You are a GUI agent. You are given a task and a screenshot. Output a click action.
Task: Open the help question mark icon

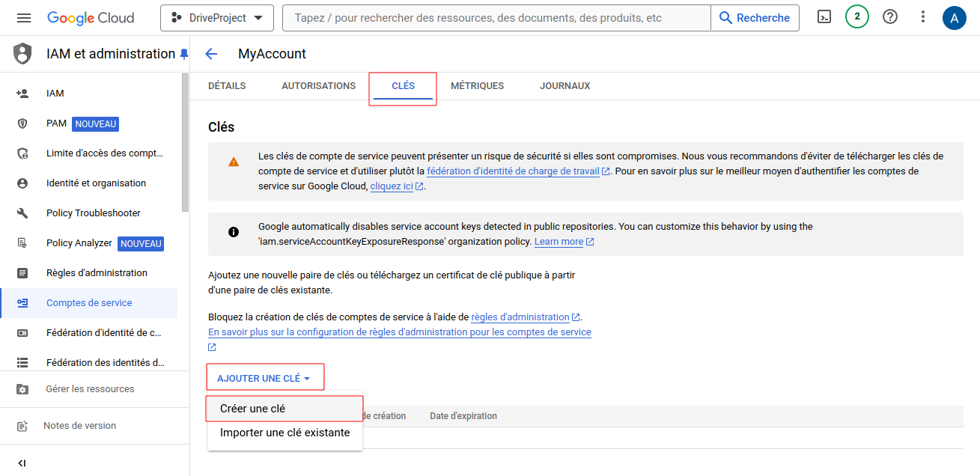[x=890, y=17]
